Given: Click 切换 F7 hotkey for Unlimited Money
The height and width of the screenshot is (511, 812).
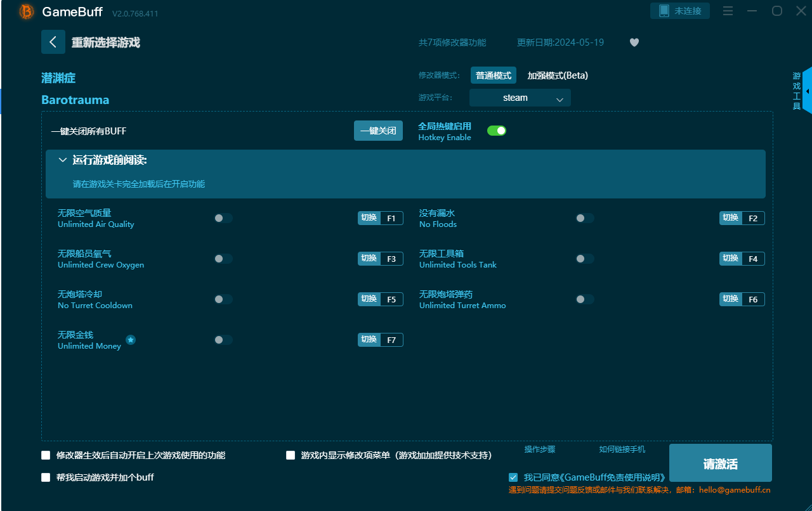Looking at the screenshot, I should pos(381,340).
